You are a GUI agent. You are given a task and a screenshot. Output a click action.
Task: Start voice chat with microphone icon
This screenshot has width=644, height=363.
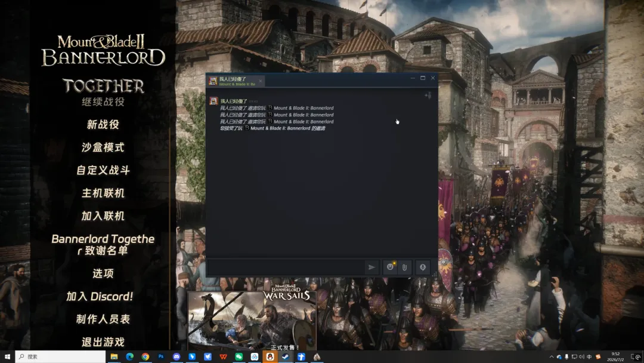[423, 267]
